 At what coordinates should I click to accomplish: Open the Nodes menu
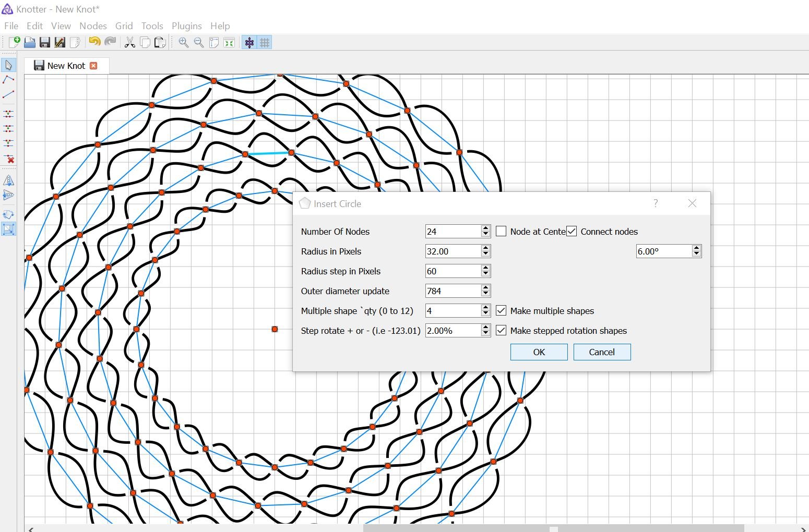93,26
